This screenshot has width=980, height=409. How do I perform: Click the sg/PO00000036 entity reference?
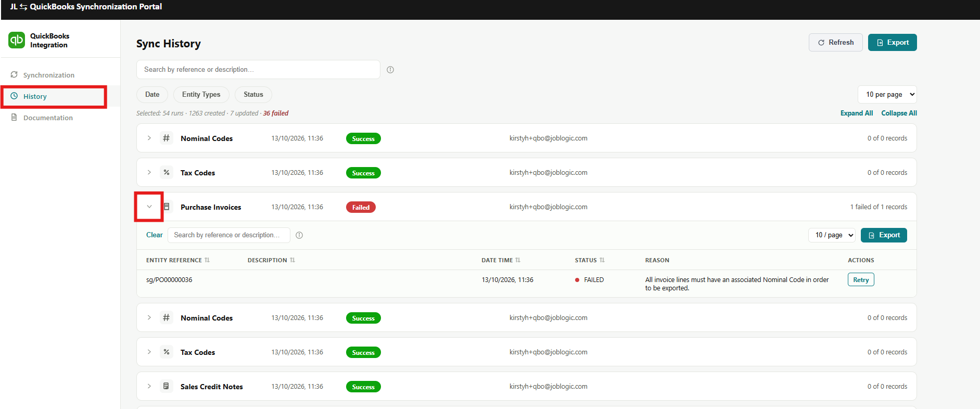169,280
